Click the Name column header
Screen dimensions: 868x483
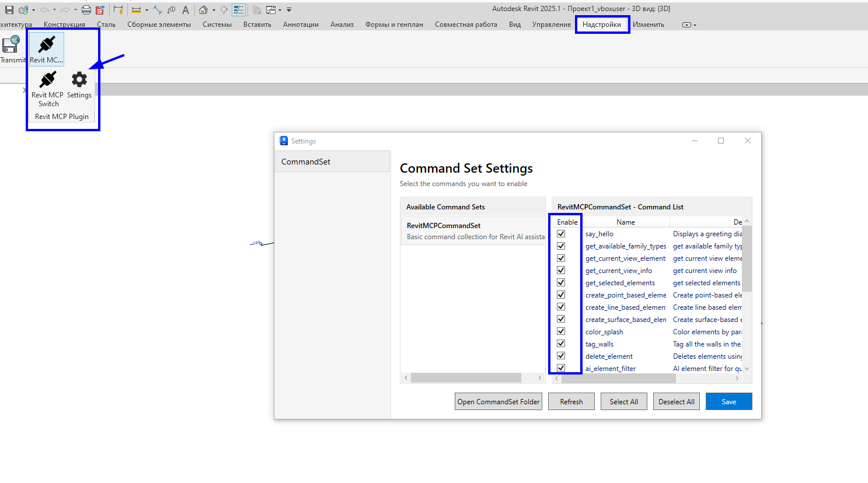click(626, 222)
